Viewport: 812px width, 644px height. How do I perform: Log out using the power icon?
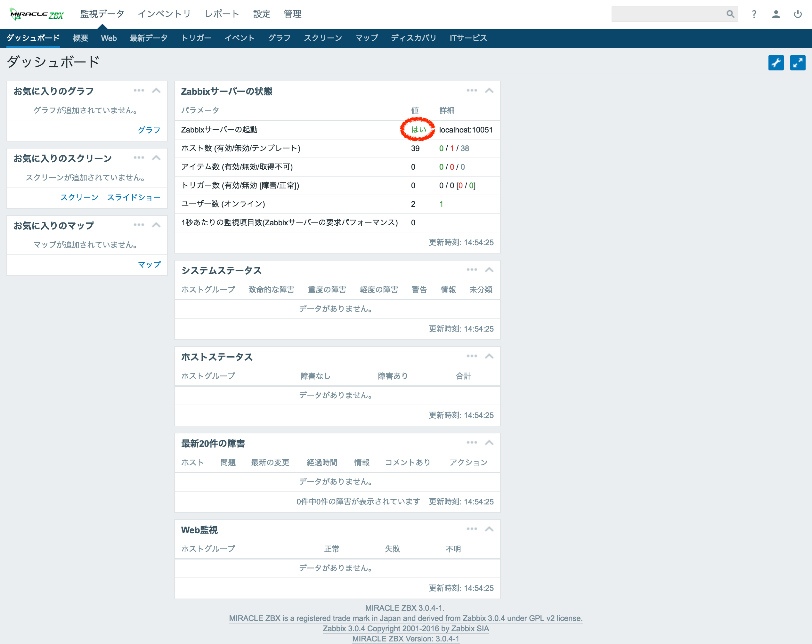[798, 14]
